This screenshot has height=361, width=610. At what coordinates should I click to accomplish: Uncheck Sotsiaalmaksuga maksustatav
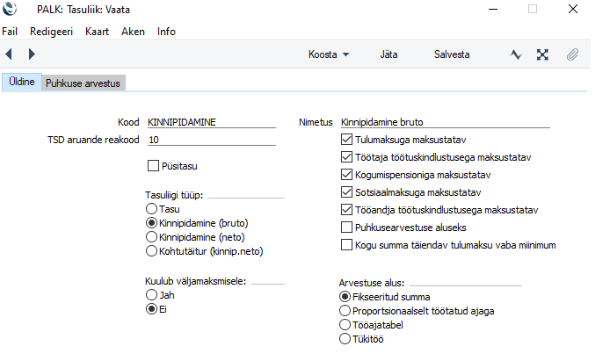(346, 192)
